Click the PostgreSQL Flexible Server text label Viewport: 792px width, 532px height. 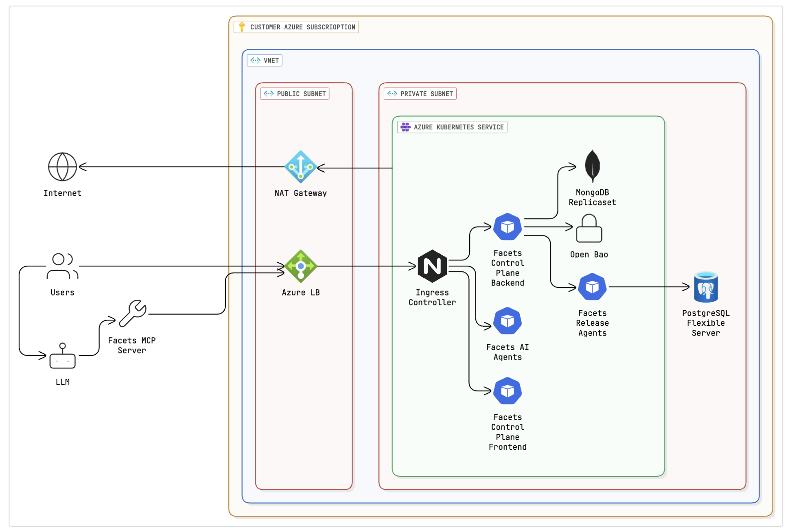point(706,323)
